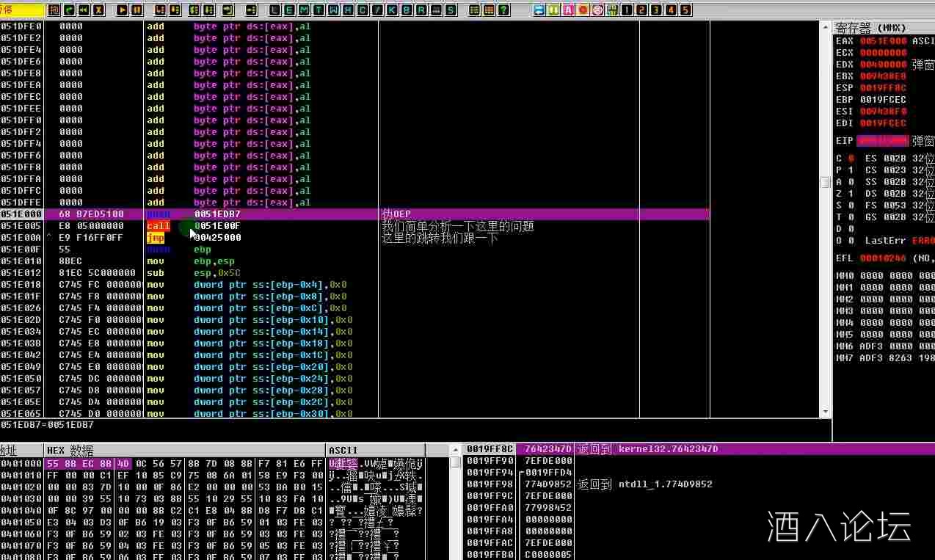Image resolution: width=935 pixels, height=560 pixels.
Task: Click the Restart program rewind icon
Action: point(84,10)
